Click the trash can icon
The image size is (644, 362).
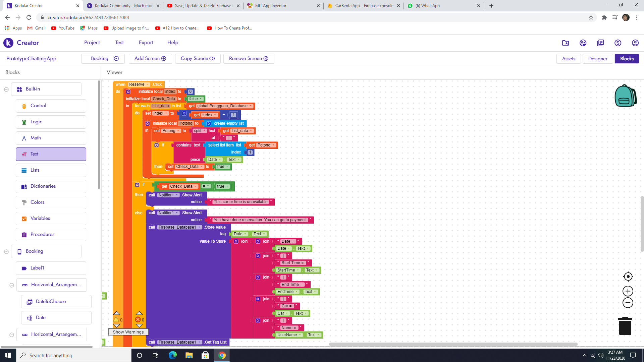click(625, 326)
